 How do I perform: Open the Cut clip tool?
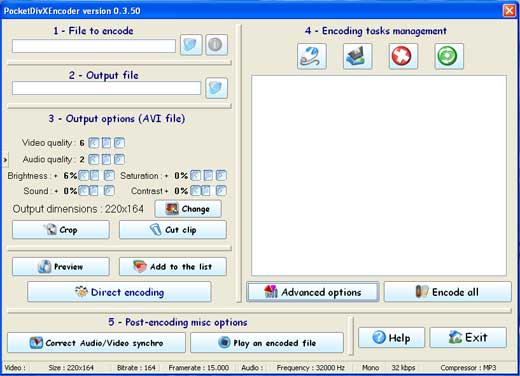click(x=173, y=230)
